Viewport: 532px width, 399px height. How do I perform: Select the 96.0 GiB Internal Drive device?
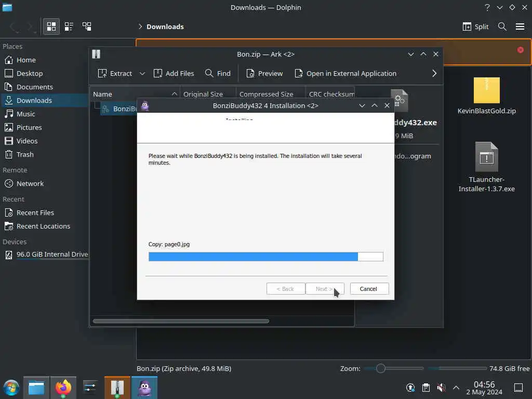tap(46, 255)
